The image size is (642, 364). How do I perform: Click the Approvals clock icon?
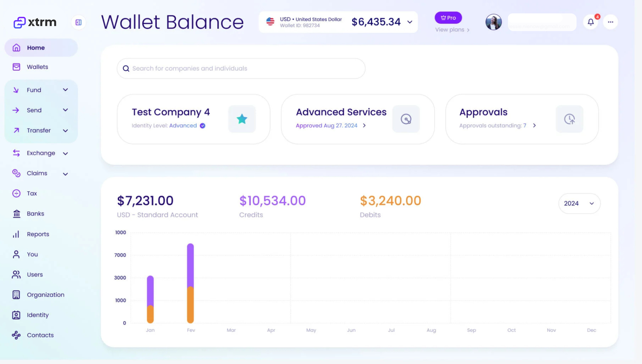point(569,119)
